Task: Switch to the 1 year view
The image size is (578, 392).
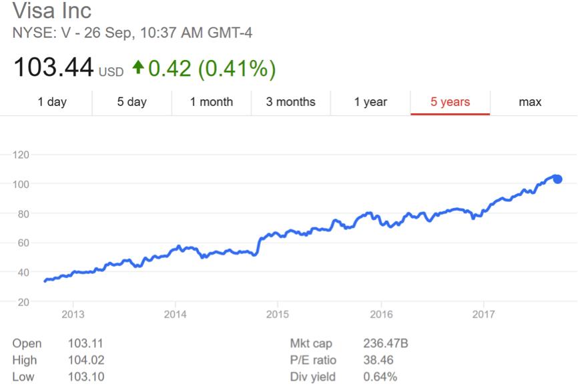Action: coord(370,102)
